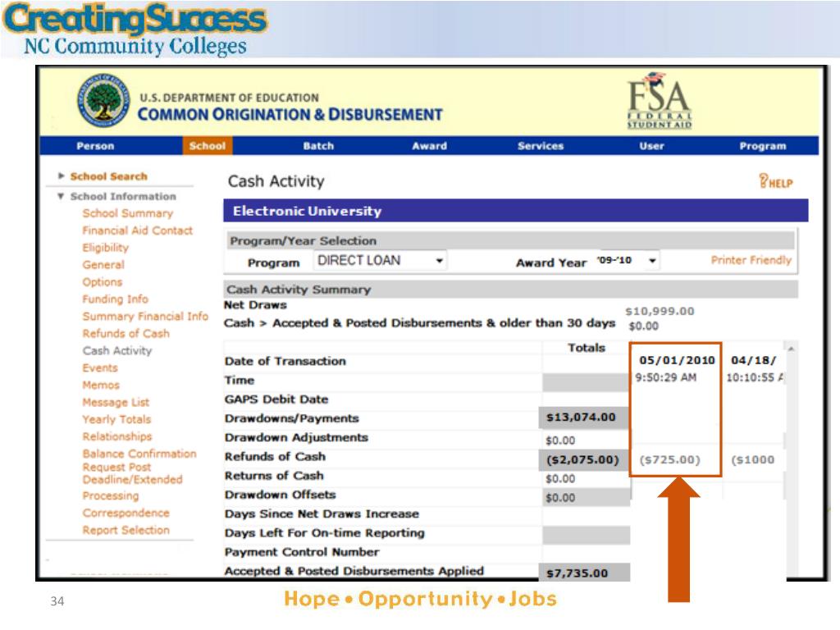The width and height of the screenshot is (840, 630).
Task: Click the table scrollbar up arrow
Action: [x=791, y=349]
